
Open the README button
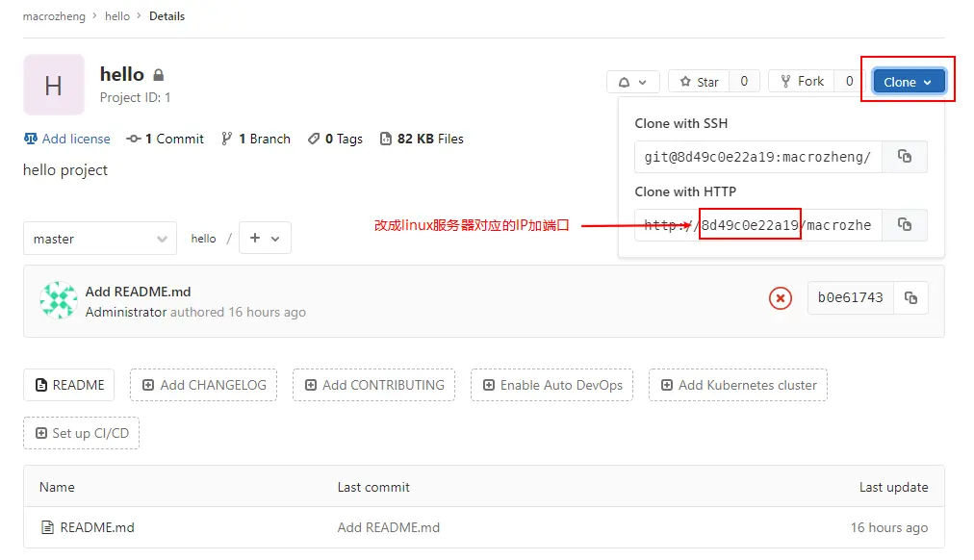tap(69, 385)
